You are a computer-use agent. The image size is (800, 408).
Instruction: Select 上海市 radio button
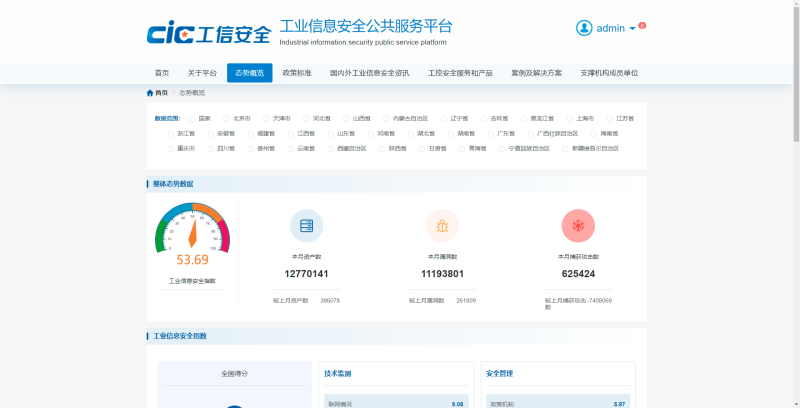tap(569, 119)
